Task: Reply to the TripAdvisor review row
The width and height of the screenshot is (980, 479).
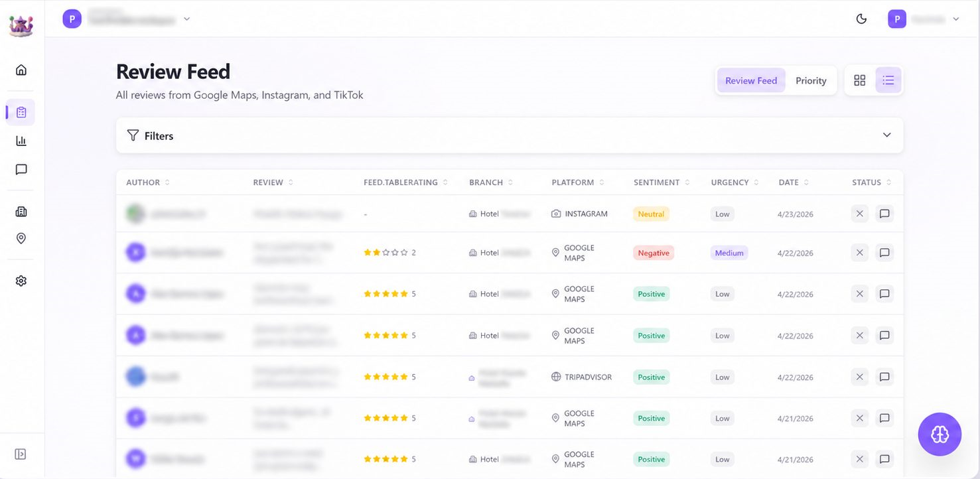Action: 884,377
